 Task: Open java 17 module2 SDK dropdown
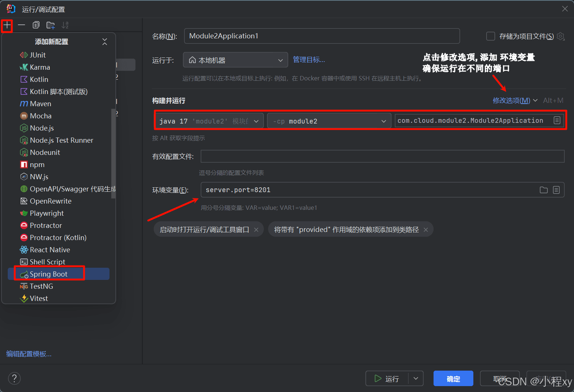tap(209, 121)
